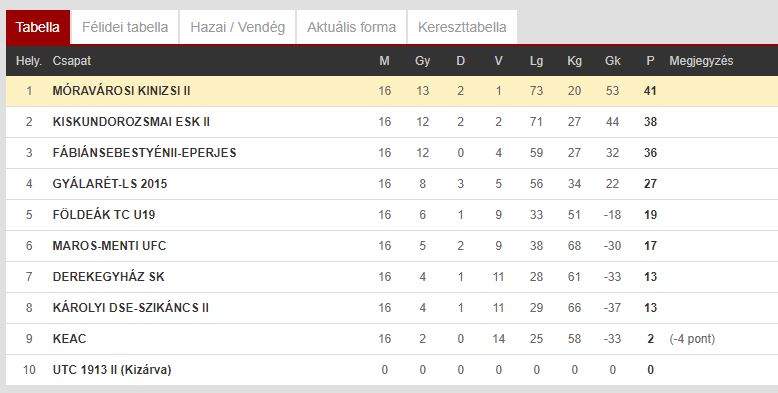Click the (-4 pont) note for KEAC

click(x=692, y=339)
